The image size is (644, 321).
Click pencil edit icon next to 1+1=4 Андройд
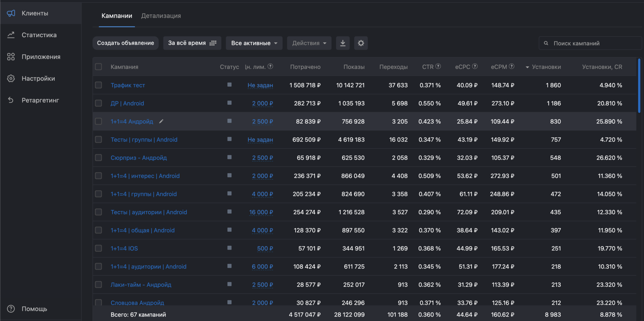click(x=161, y=121)
